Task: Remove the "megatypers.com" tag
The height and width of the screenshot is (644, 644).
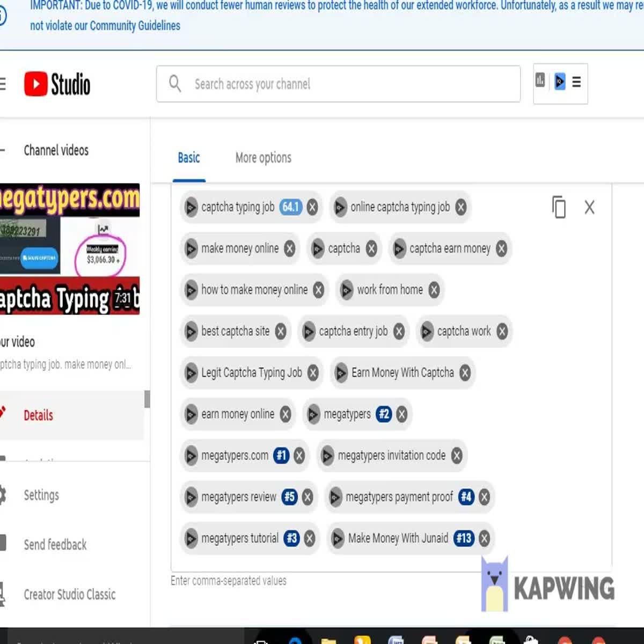Action: coord(298,456)
